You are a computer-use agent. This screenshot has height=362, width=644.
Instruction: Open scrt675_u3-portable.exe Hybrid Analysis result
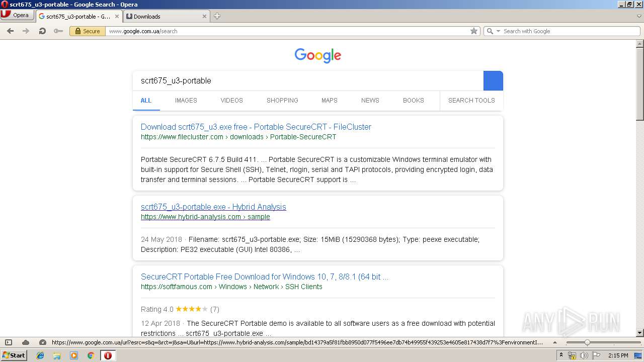tap(213, 207)
